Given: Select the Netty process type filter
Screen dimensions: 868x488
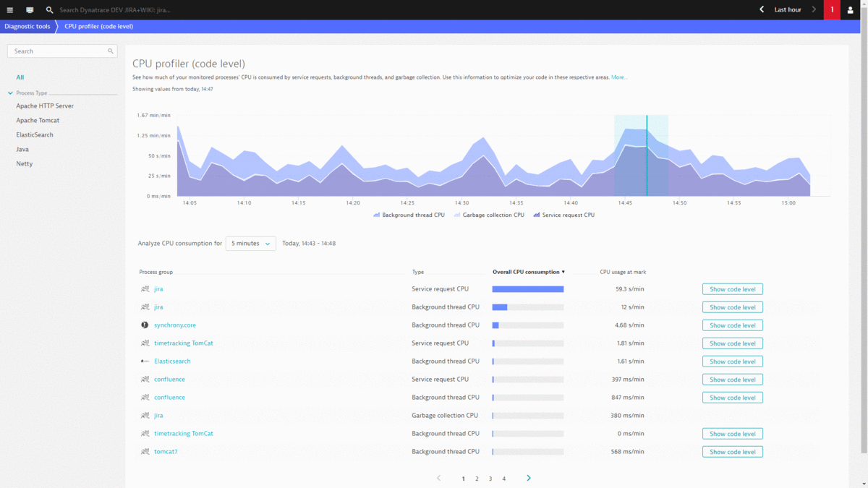Looking at the screenshot, I should coord(25,163).
